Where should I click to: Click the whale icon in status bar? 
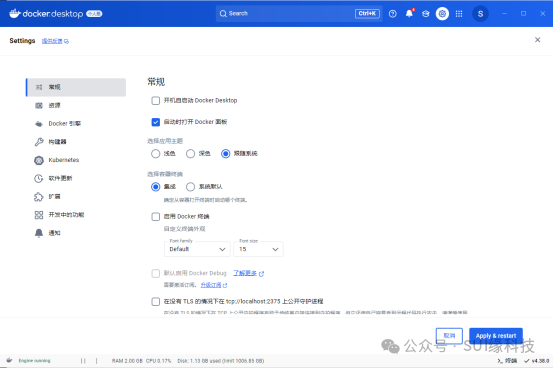(9, 360)
